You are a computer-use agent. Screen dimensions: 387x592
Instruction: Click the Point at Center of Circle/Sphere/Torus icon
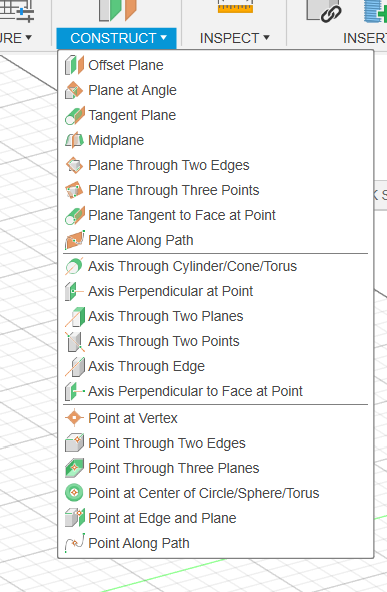pos(74,493)
